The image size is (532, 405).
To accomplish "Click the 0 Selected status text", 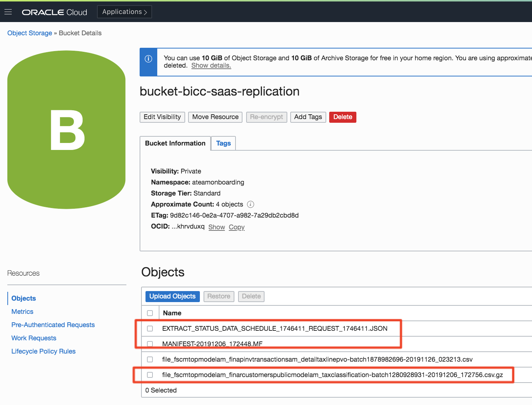I will [x=161, y=390].
